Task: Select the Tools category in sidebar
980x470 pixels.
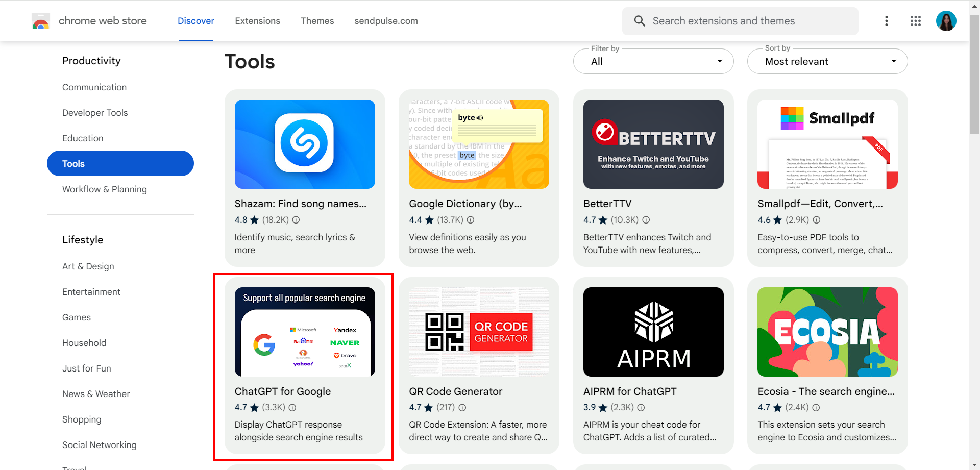Action: [120, 163]
